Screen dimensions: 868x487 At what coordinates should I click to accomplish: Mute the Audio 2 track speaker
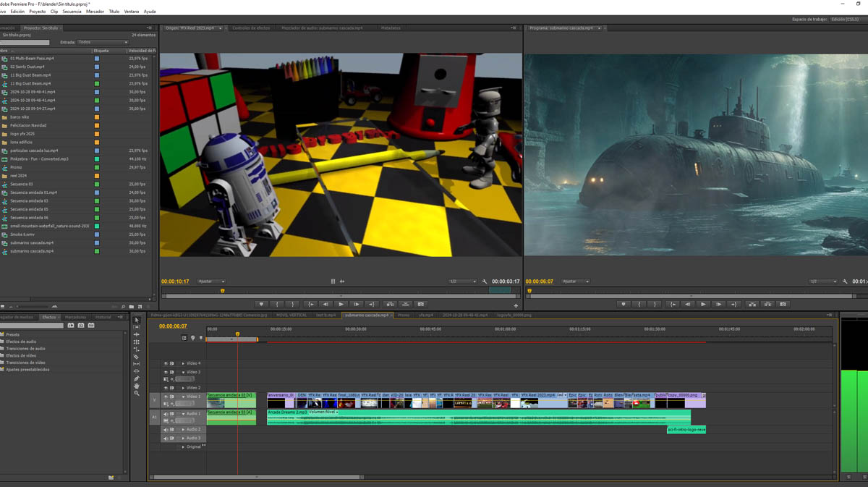[x=166, y=429]
